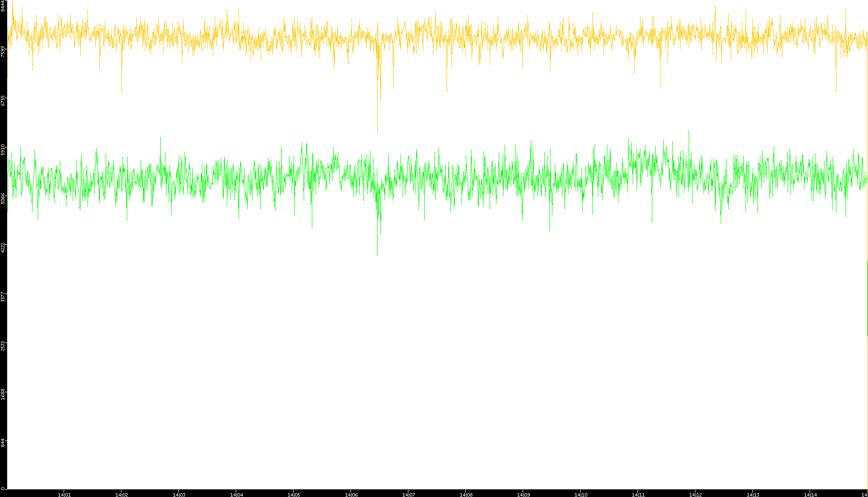The image size is (868, 497).
Task: Click the 3377 value on the vertical axis
Action: point(3,297)
